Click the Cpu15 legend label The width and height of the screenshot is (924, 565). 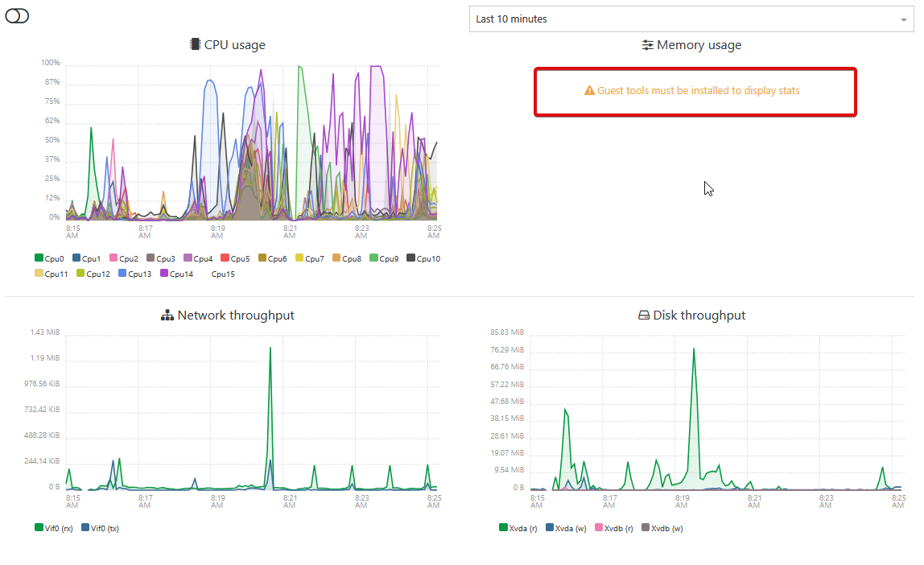tap(223, 274)
